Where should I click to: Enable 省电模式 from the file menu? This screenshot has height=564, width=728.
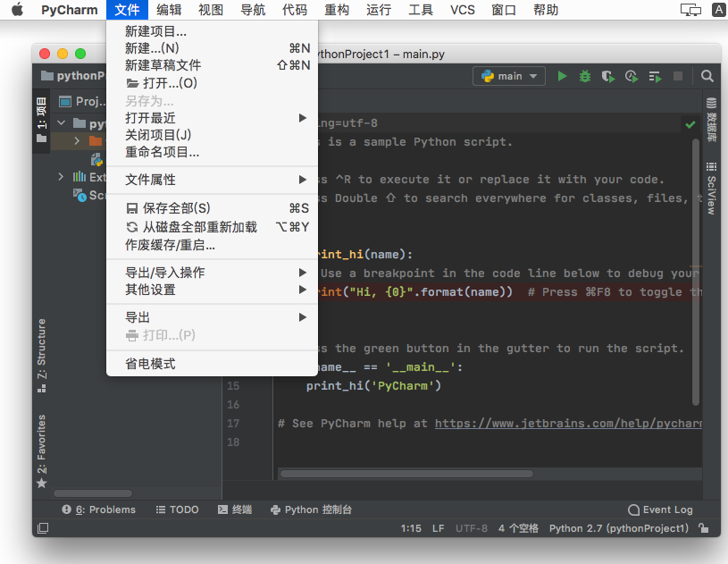(213, 364)
